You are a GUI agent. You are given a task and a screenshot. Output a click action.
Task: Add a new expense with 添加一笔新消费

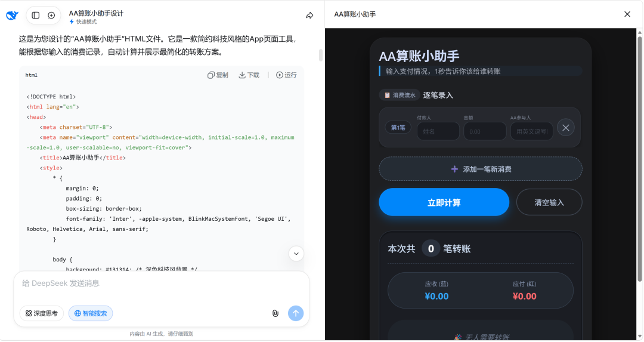(x=481, y=169)
